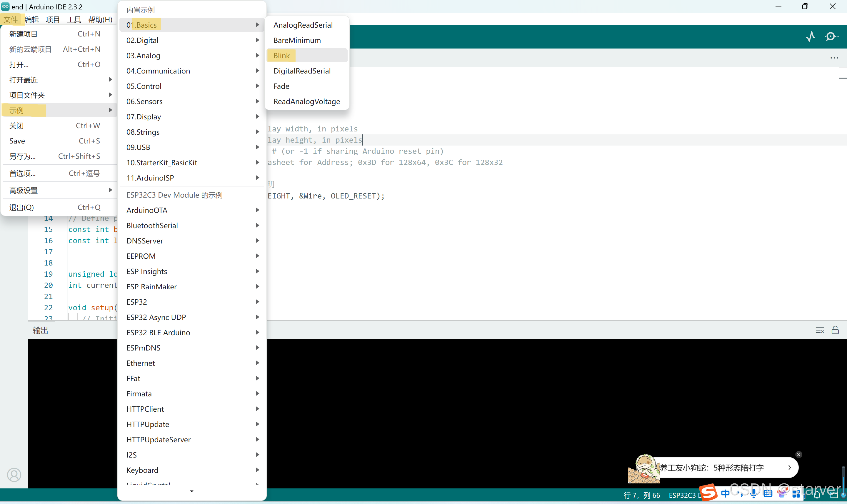Toggle the bottom panel layout icon
Screen dimensions: 847x504
pyautogui.click(x=833, y=495)
